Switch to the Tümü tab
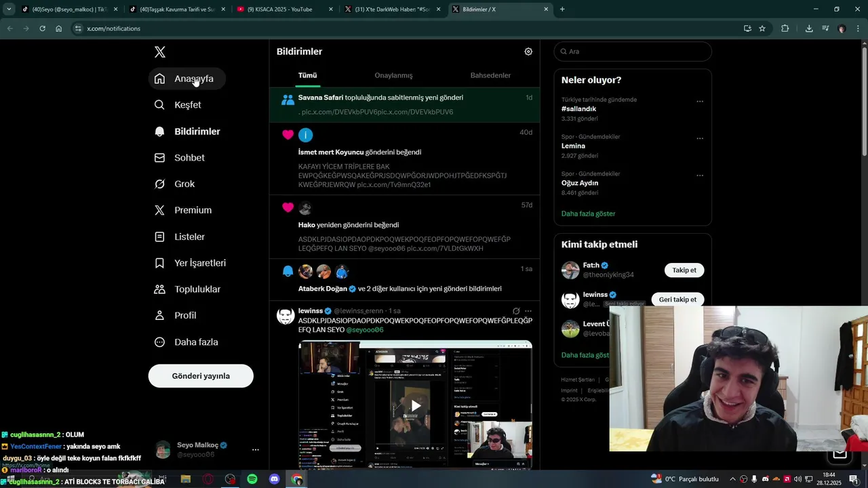The height and width of the screenshot is (488, 868). pyautogui.click(x=307, y=75)
